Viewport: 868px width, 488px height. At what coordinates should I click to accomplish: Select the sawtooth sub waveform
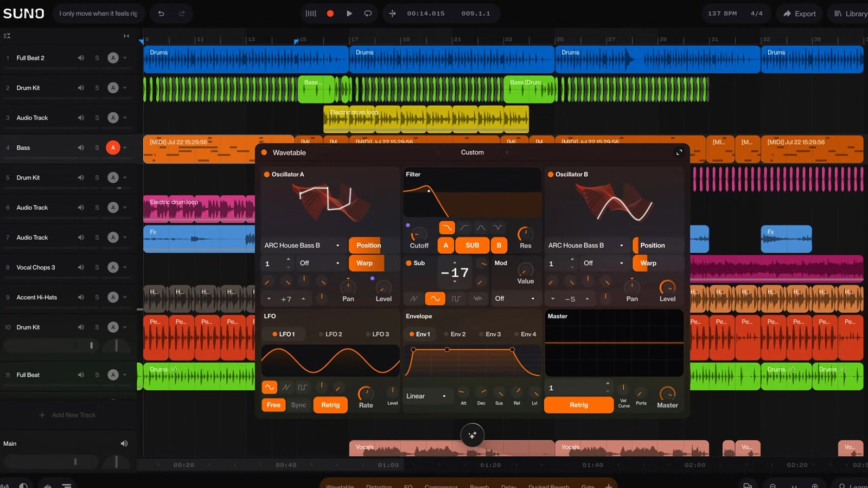pyautogui.click(x=414, y=299)
